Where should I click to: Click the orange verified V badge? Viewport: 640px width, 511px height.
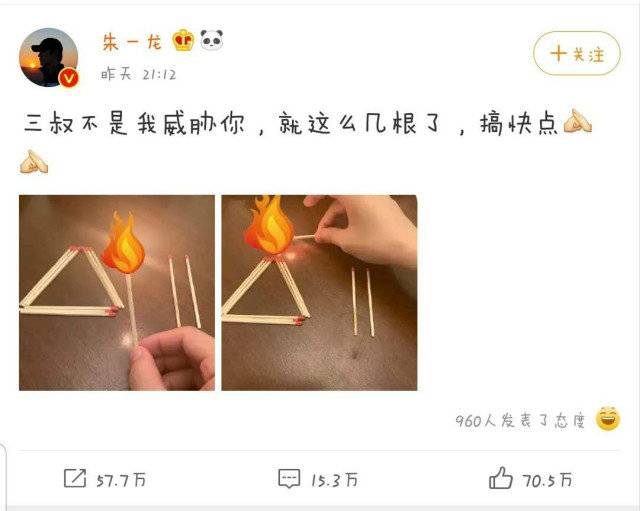click(x=69, y=78)
